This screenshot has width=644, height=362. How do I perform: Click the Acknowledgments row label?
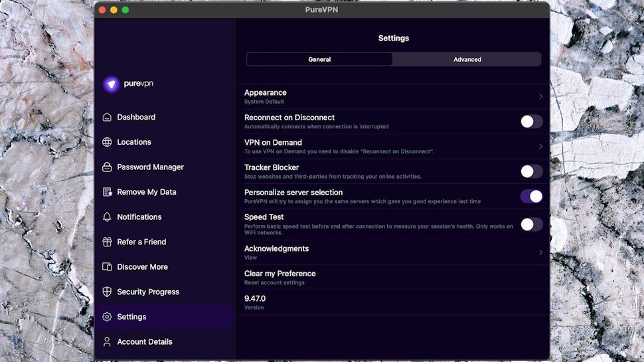point(276,248)
